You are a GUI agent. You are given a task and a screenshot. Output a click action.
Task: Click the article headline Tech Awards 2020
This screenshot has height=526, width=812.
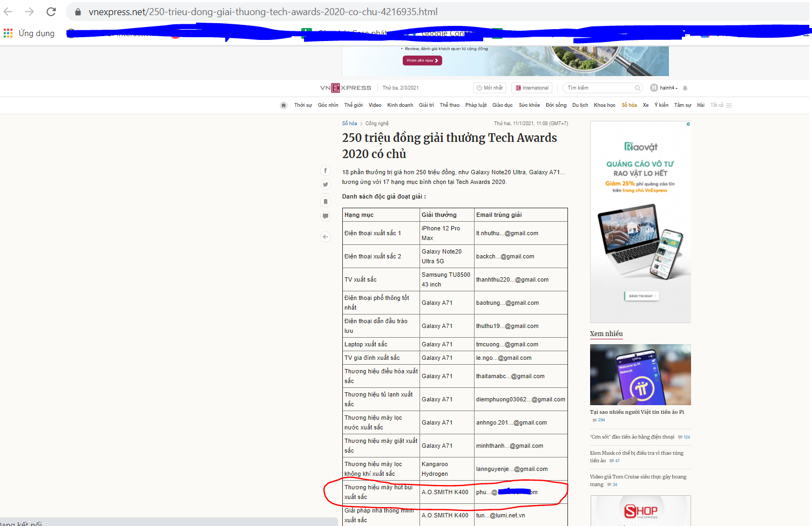pos(449,146)
